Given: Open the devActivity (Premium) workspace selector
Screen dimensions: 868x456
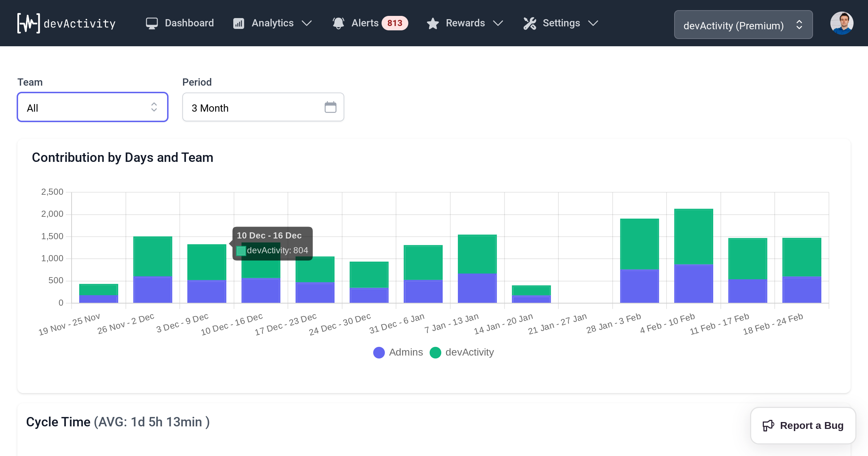Looking at the screenshot, I should click(x=743, y=25).
